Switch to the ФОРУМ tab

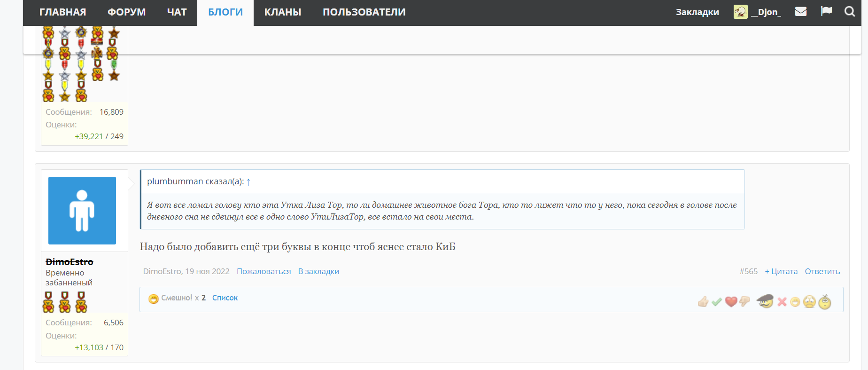(127, 12)
